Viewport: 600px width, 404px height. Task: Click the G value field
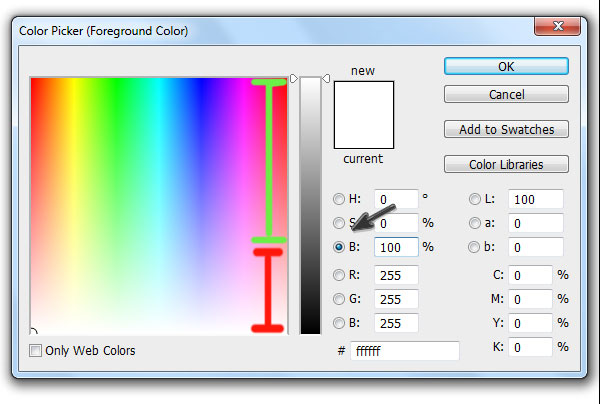pos(396,299)
